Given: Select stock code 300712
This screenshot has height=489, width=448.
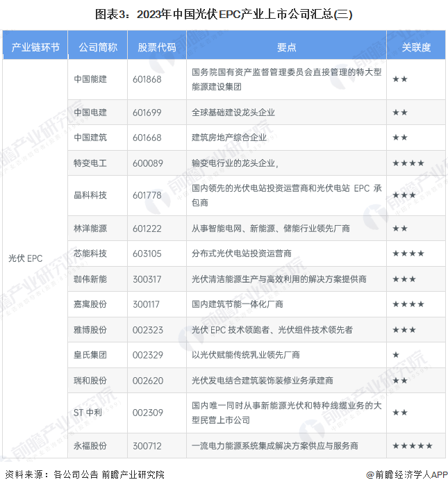Looking at the screenshot, I should pos(147,446).
